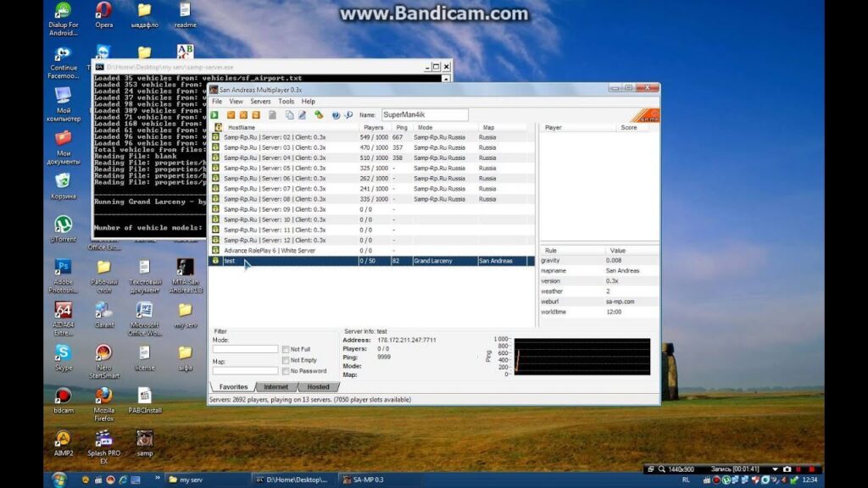
Task: Click the Mode filter input field
Action: click(245, 349)
